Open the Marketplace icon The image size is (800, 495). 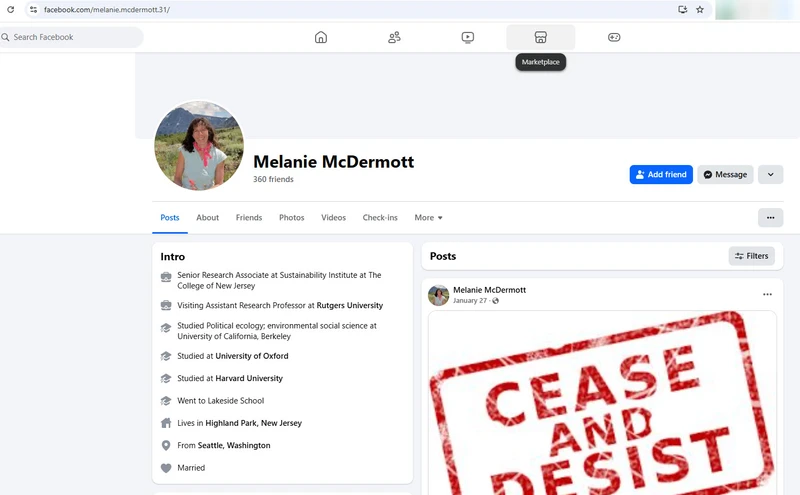[541, 37]
